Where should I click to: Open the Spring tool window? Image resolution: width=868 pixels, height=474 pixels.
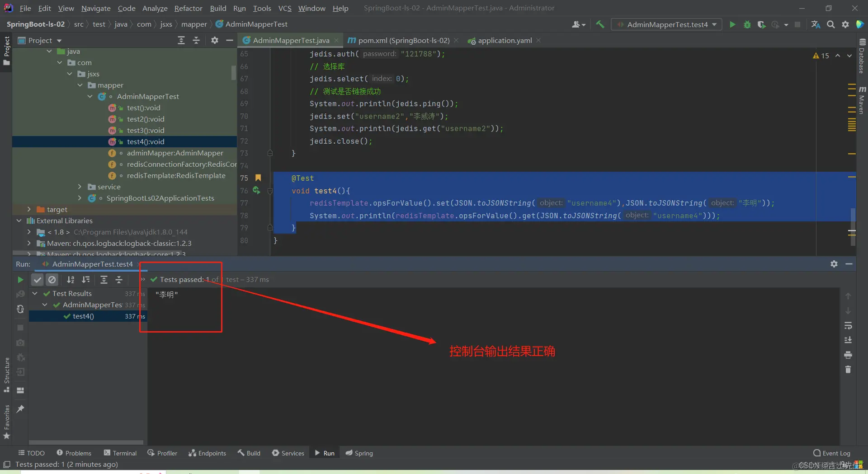(359, 453)
